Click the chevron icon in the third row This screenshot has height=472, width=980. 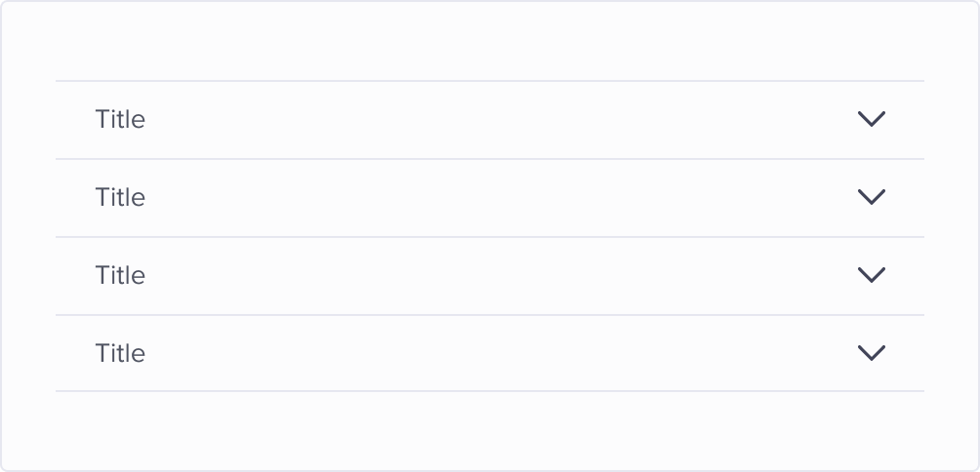click(871, 275)
